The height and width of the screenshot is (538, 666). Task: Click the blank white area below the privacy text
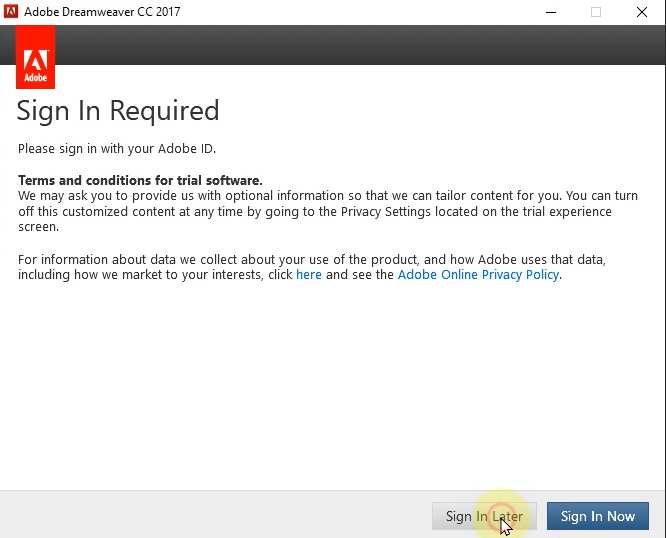[330, 390]
